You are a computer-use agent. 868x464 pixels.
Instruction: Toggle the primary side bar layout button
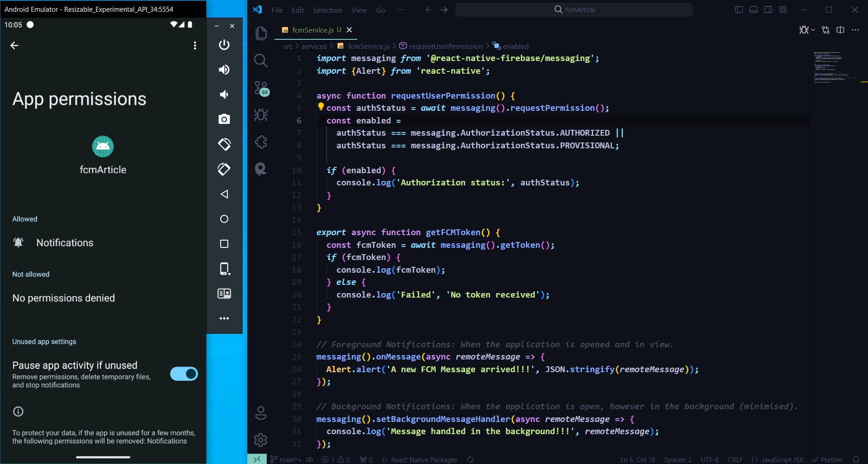(739, 10)
